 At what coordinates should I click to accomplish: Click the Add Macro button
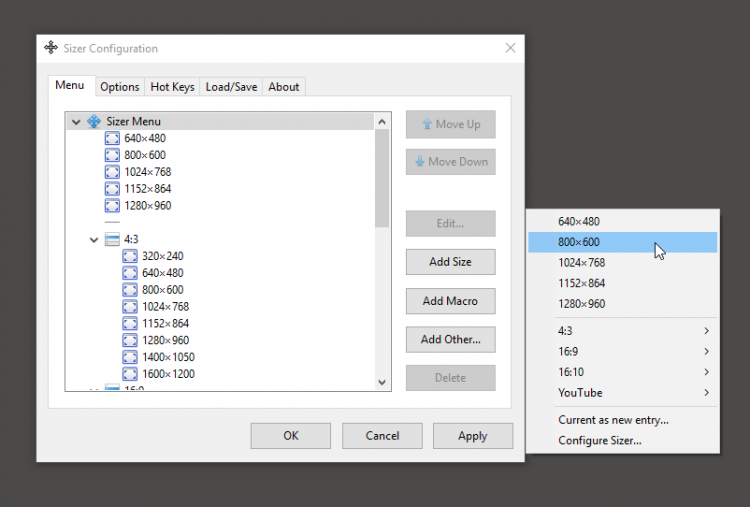pyautogui.click(x=451, y=301)
